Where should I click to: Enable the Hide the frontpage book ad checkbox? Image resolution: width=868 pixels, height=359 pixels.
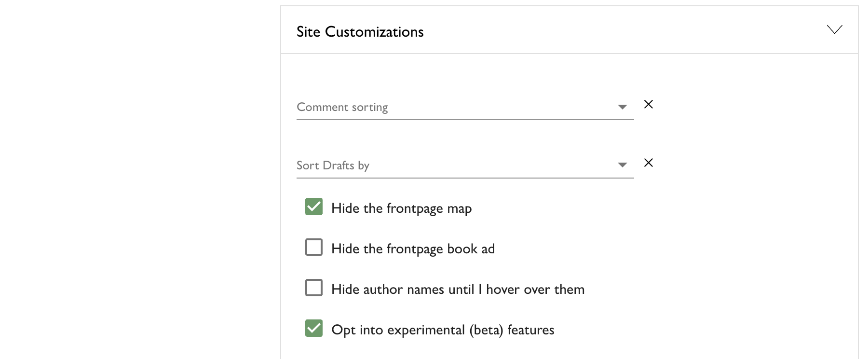pyautogui.click(x=314, y=247)
